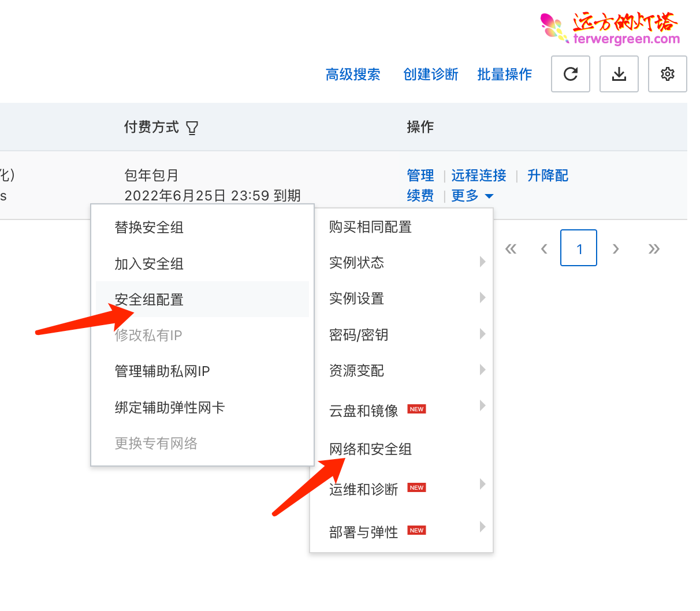The image size is (700, 611).
Task: Go to the last page arrow »
Action: (x=654, y=248)
